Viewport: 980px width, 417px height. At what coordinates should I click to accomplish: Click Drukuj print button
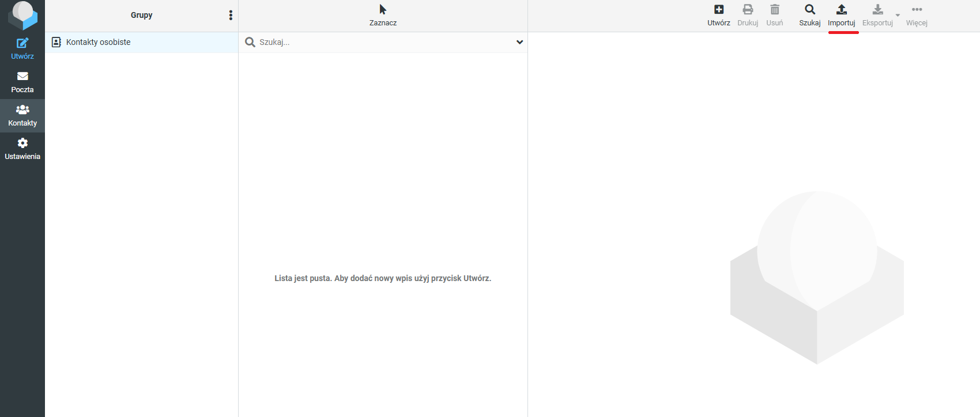pyautogui.click(x=748, y=16)
